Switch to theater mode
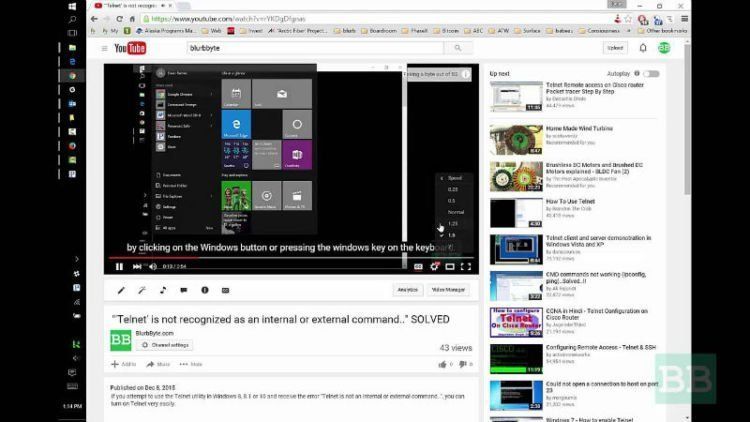This screenshot has width=750, height=422. tap(450, 267)
